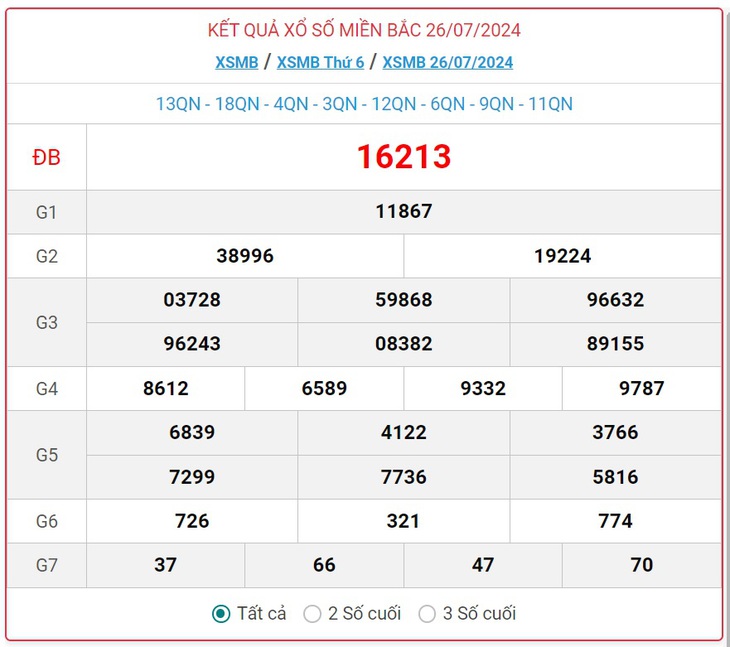Image resolution: width=730 pixels, height=647 pixels.
Task: Click the G1 row label
Action: 47,212
